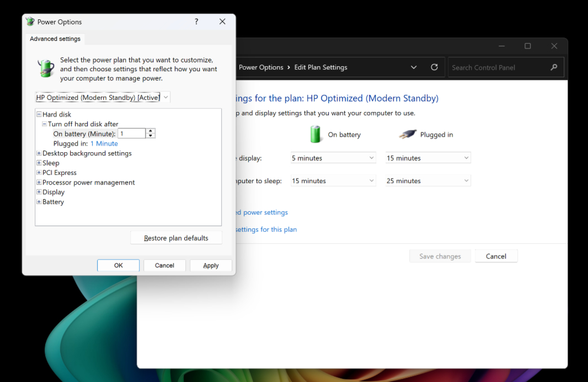The width and height of the screenshot is (588, 382).
Task: Open the address bar history chevron
Action: (x=414, y=67)
